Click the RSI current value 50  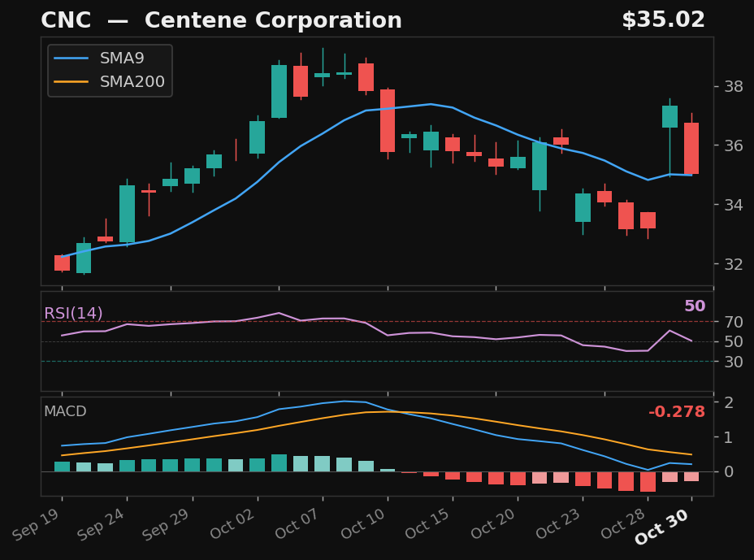695,306
